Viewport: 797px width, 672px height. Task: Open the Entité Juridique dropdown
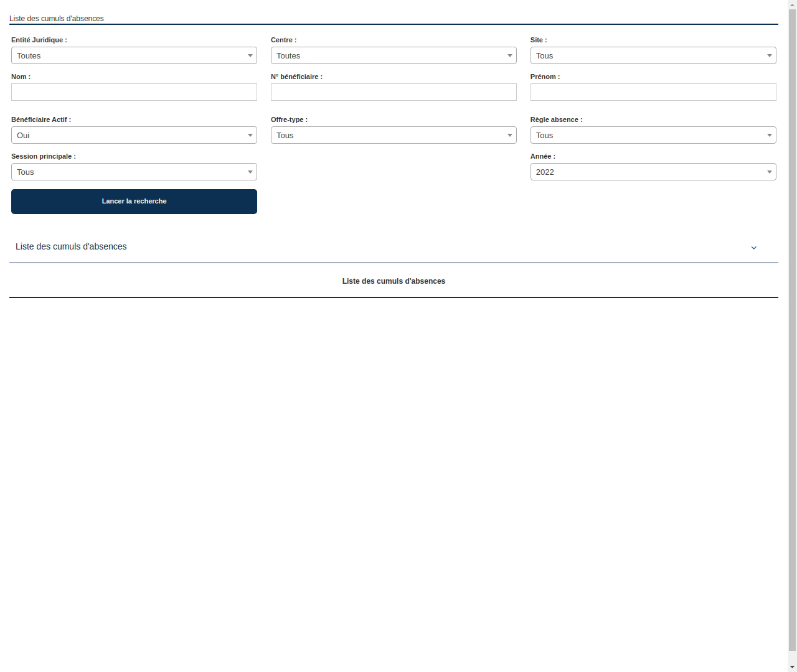[x=134, y=55]
